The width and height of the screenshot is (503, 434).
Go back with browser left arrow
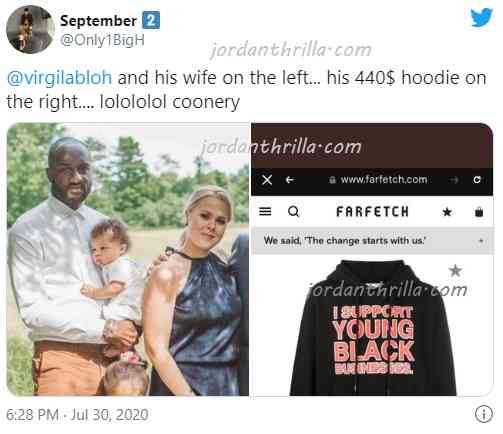point(290,180)
